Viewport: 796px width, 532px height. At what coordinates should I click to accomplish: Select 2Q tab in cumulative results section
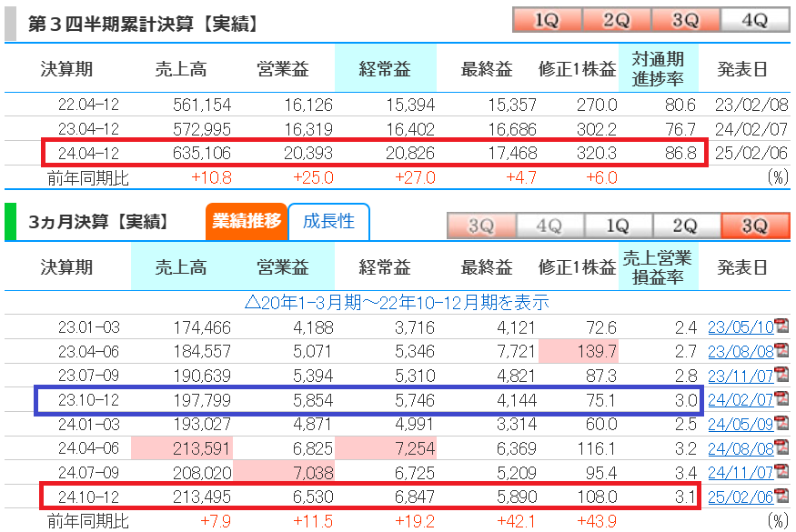click(616, 20)
